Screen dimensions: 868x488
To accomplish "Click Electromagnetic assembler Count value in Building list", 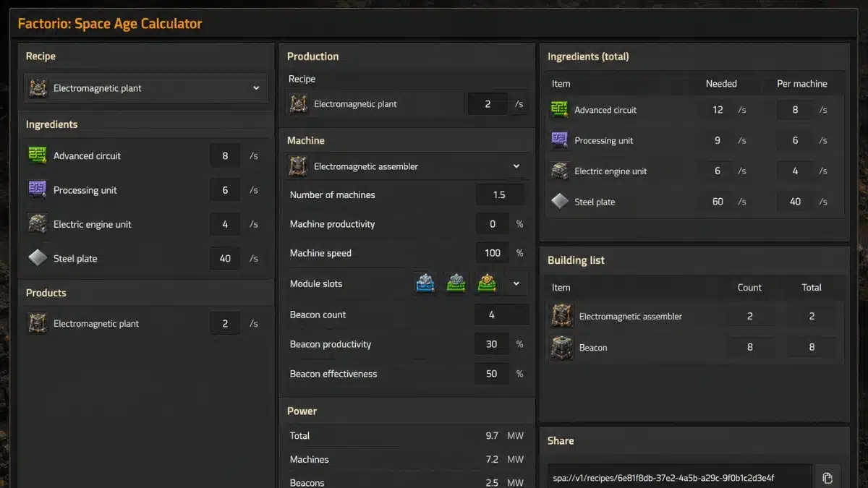I will (749, 316).
